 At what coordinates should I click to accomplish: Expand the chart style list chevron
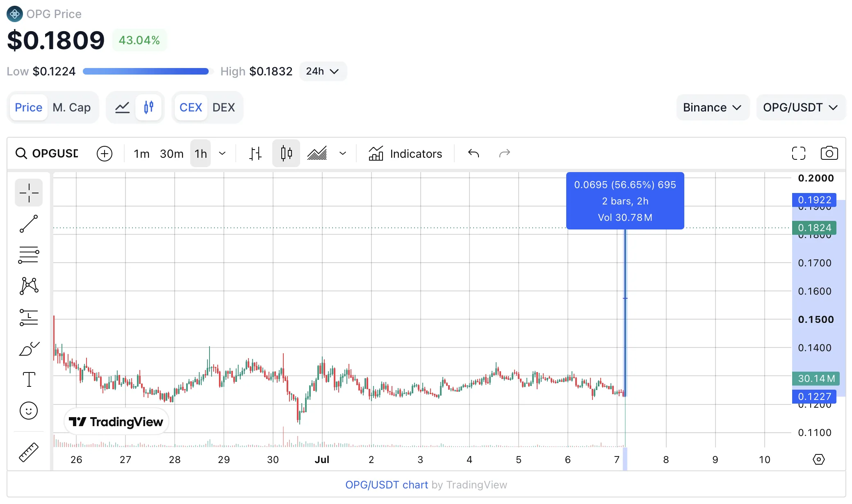coord(343,154)
